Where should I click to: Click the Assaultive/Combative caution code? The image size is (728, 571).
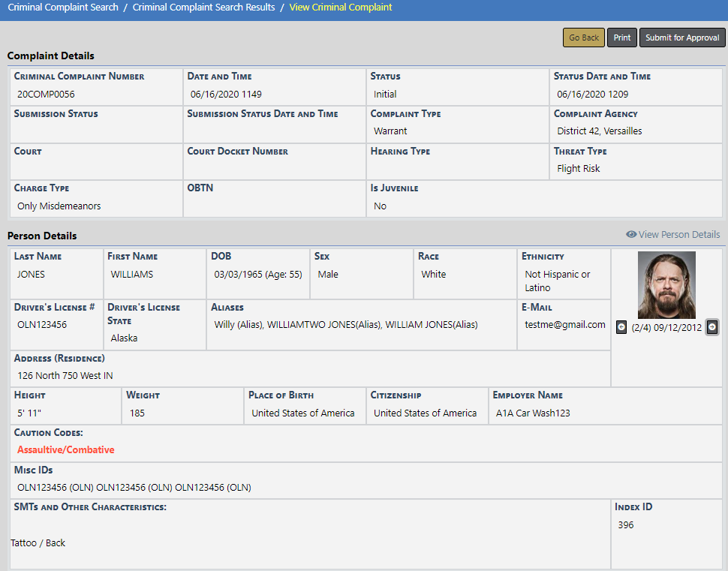pos(66,450)
